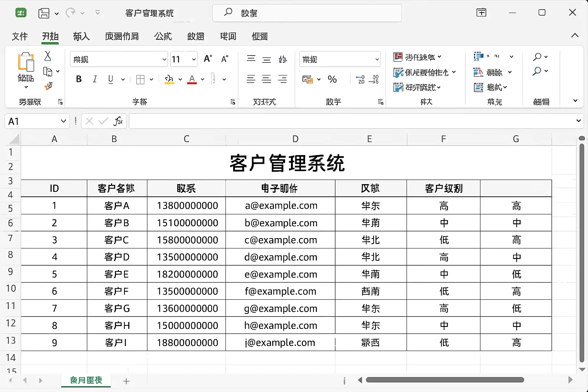Click the Format Painter brush icon

(x=48, y=86)
